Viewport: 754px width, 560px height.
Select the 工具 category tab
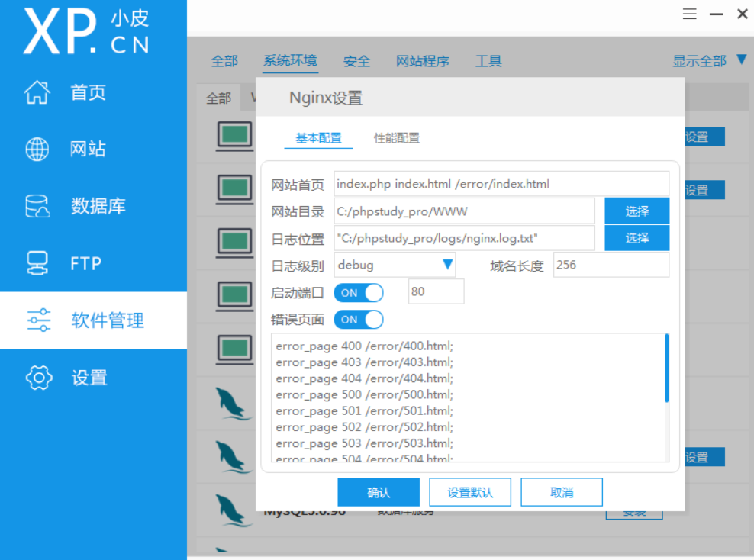488,61
